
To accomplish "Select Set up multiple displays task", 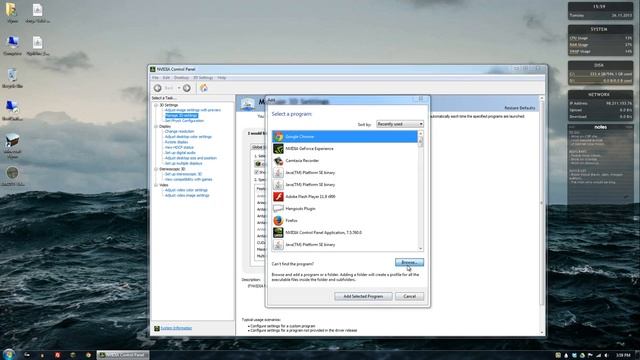I will pos(183,163).
